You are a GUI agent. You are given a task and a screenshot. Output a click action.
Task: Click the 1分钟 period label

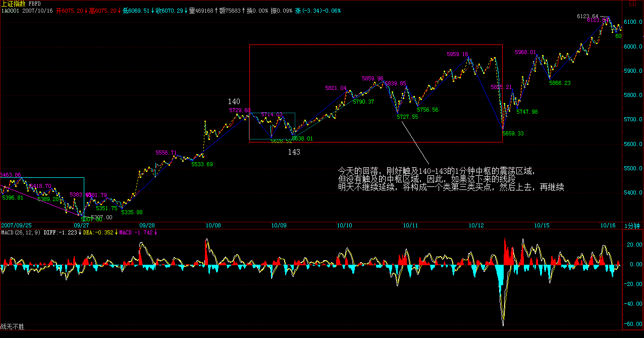[632, 225]
